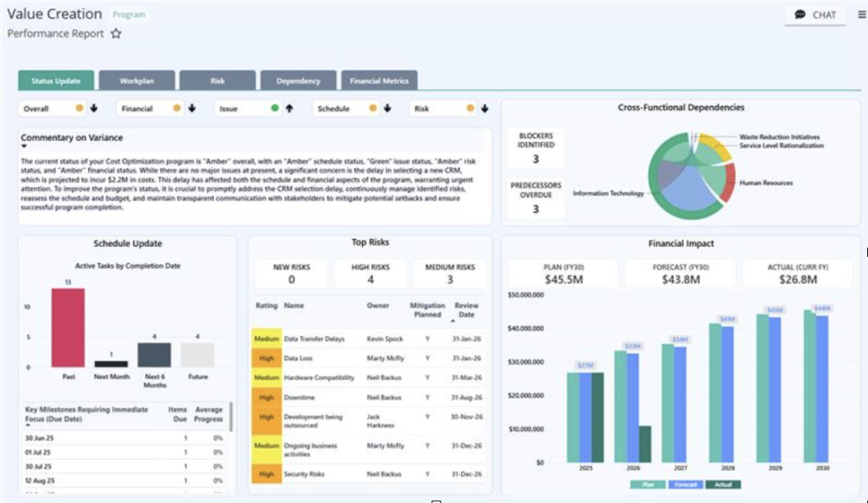
Task: Click the down arrow beside Risk status
Action: [x=485, y=109]
